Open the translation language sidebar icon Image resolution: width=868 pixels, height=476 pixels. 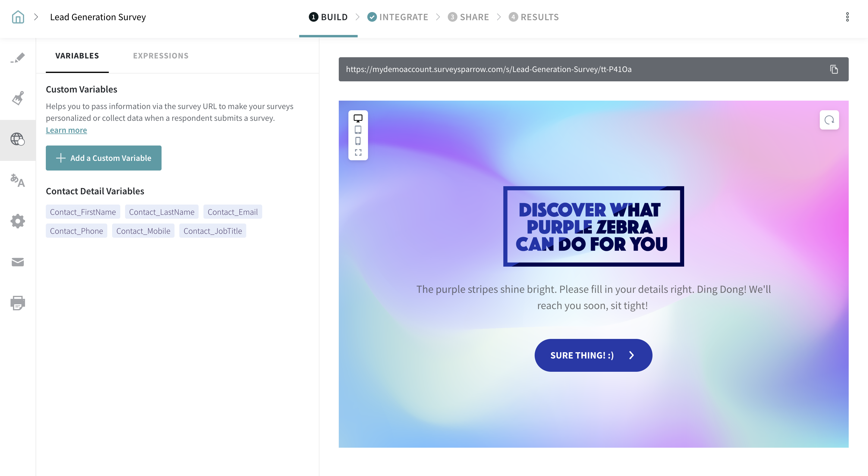[x=17, y=180]
